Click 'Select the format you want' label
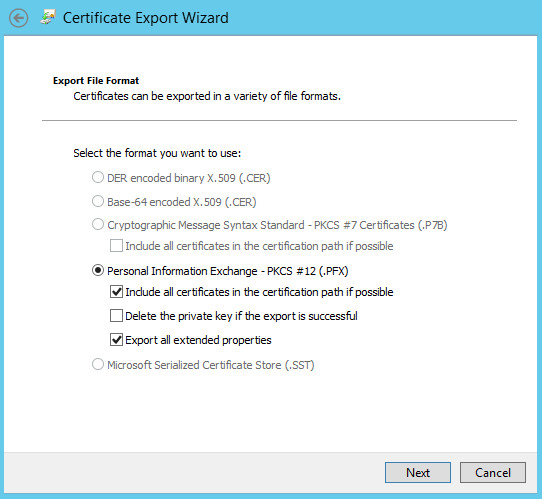The height and width of the screenshot is (499, 542). tap(157, 153)
